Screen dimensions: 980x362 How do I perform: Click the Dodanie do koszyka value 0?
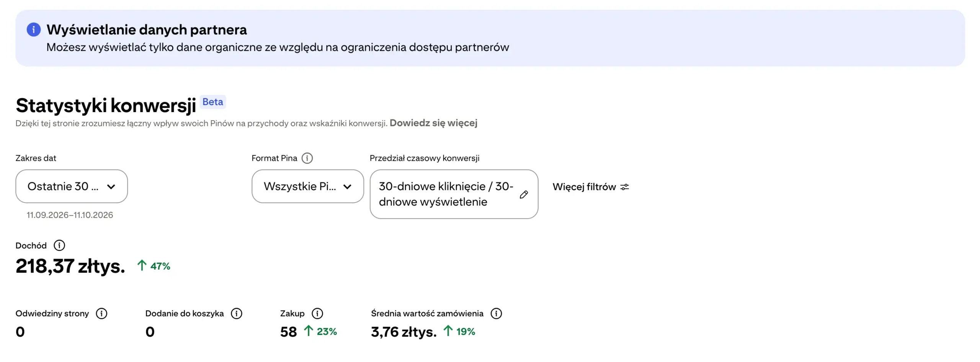coord(150,332)
